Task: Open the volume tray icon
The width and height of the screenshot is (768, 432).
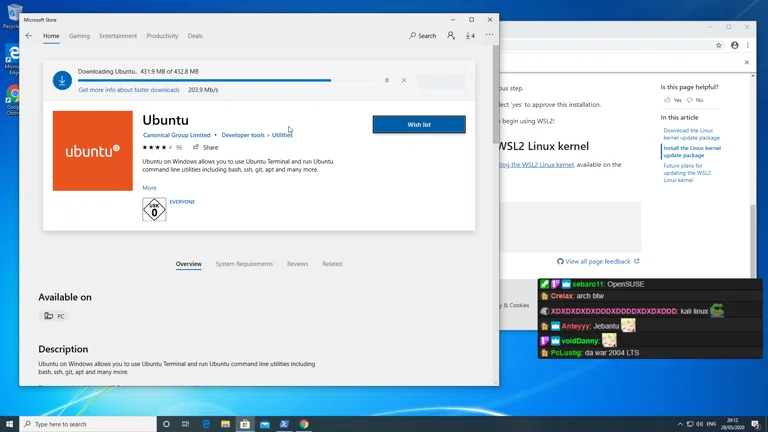Action: coord(699,424)
